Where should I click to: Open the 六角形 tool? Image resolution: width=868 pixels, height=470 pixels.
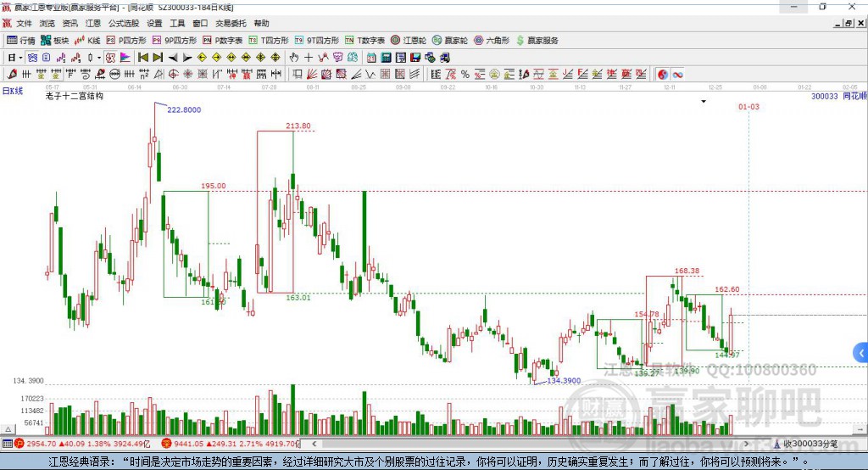(492, 41)
